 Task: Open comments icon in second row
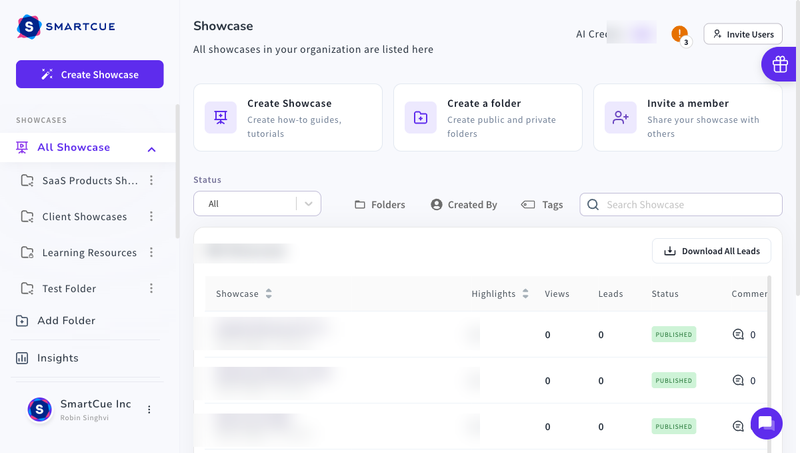click(x=738, y=381)
